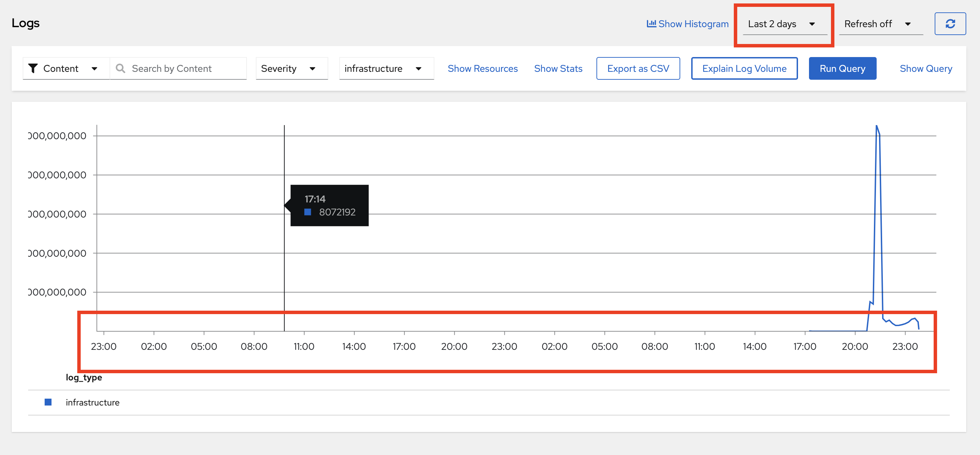Toggle Show Resources link
980x455 pixels.
pos(482,68)
